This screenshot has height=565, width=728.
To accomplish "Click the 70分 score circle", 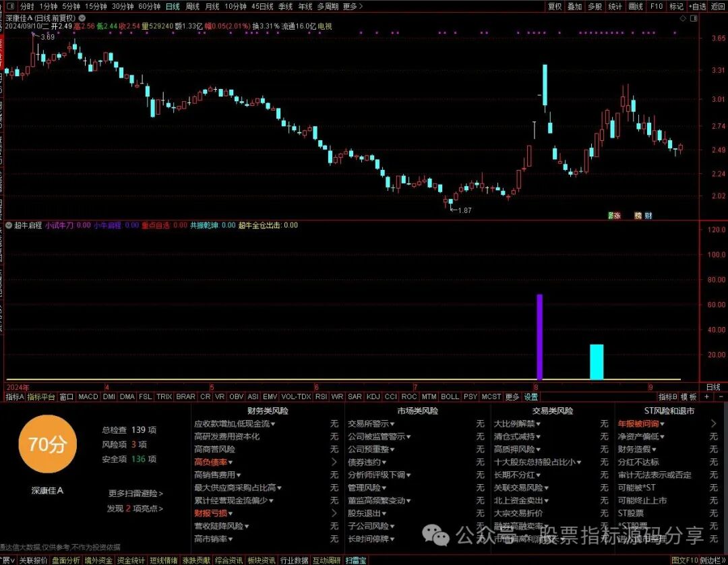I will [47, 444].
